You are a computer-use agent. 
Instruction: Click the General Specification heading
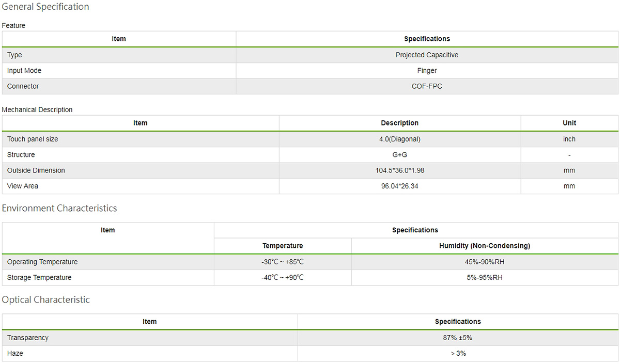(45, 7)
